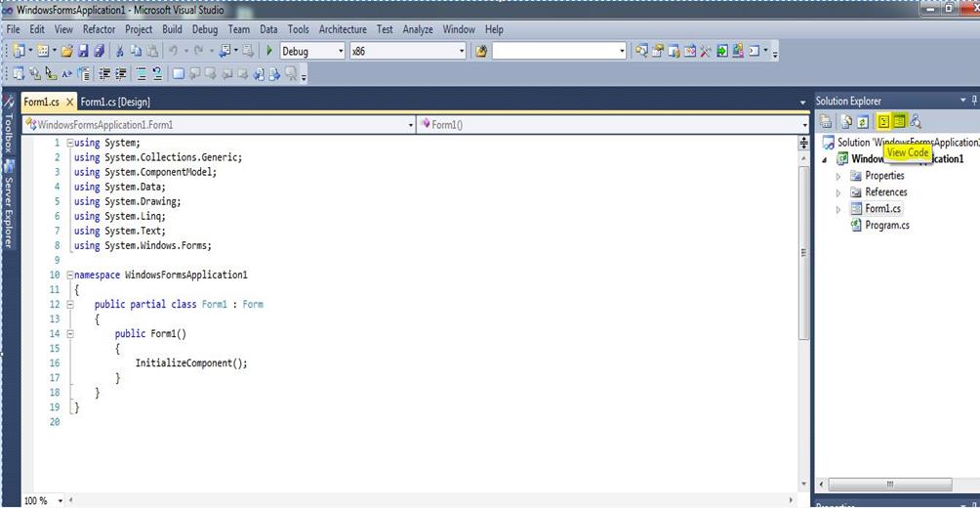The image size is (980, 508).
Task: Click the Increase Indent icon
Action: coord(121,74)
